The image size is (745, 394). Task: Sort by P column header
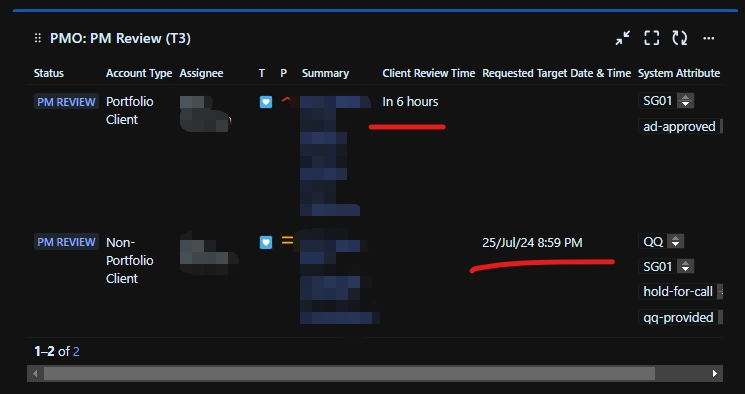click(x=284, y=73)
